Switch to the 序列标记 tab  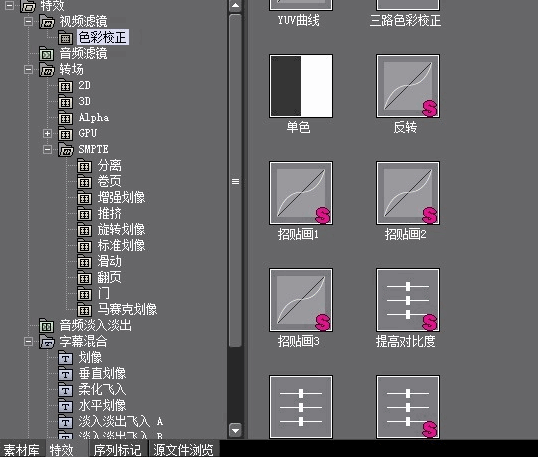pos(118,450)
